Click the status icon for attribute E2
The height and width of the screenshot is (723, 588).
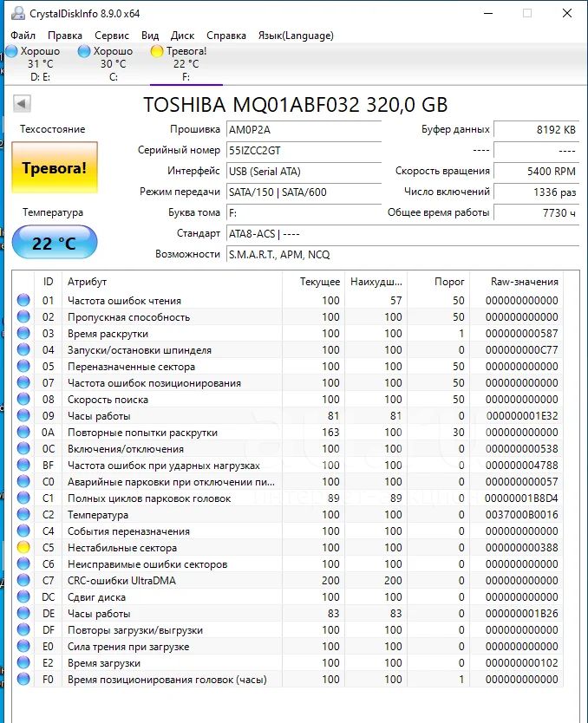point(23,662)
